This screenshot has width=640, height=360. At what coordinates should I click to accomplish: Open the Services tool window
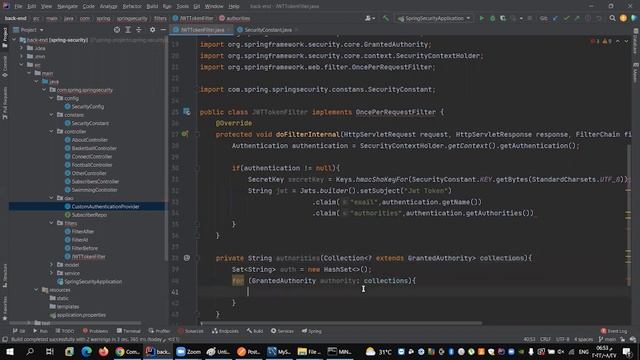coord(282,331)
